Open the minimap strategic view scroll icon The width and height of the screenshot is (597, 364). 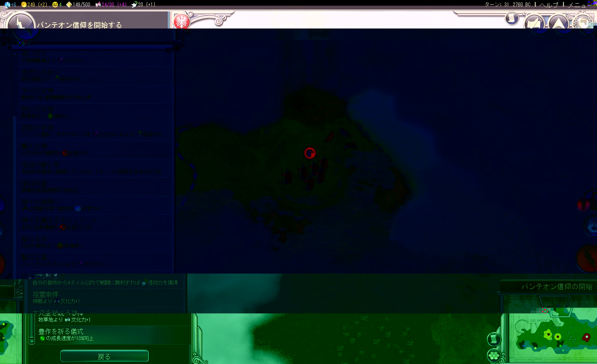click(x=494, y=339)
